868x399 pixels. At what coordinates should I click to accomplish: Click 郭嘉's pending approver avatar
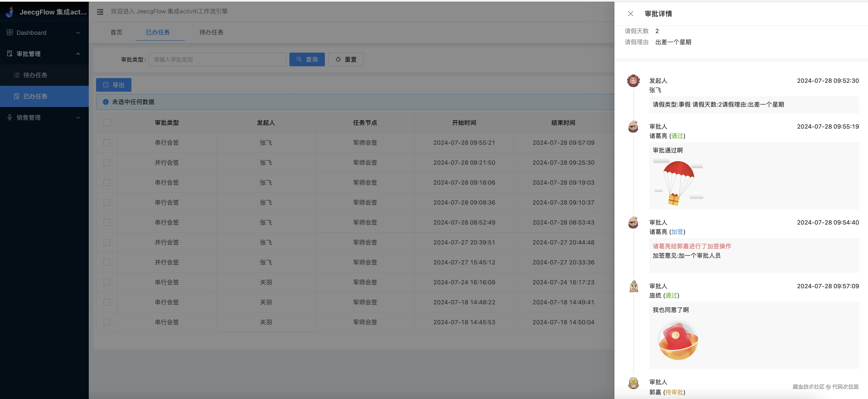[x=633, y=383]
